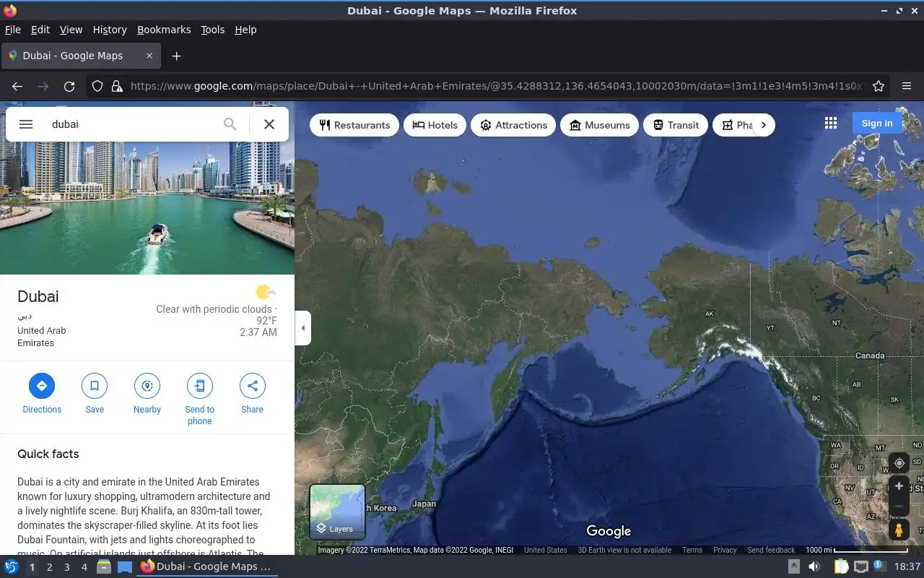Viewport: 924px width, 578px height.
Task: Open the File menu
Action: [13, 30]
